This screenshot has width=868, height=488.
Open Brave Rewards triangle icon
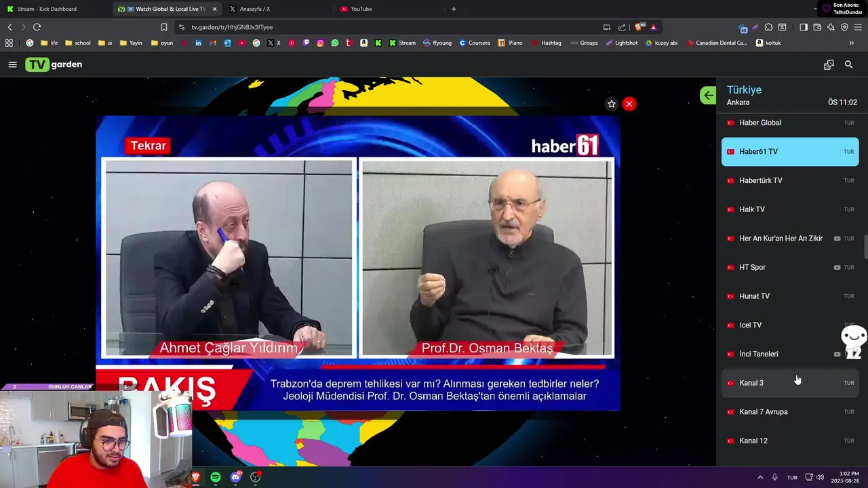(x=653, y=27)
